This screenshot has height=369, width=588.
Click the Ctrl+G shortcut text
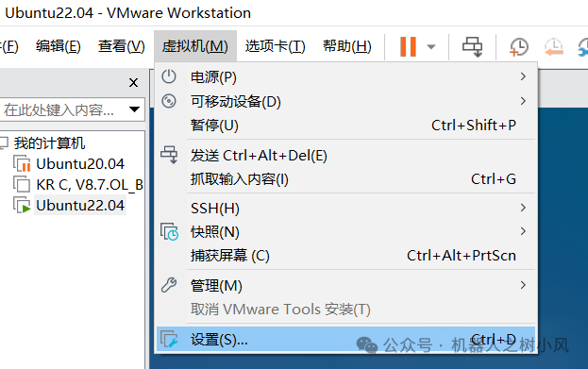[494, 179]
